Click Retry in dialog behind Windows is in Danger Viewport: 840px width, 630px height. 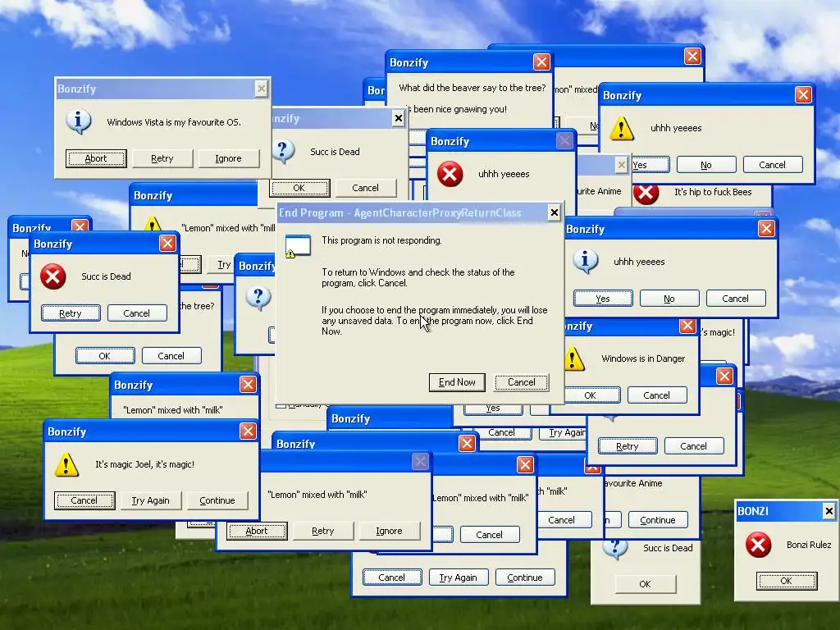click(x=628, y=446)
